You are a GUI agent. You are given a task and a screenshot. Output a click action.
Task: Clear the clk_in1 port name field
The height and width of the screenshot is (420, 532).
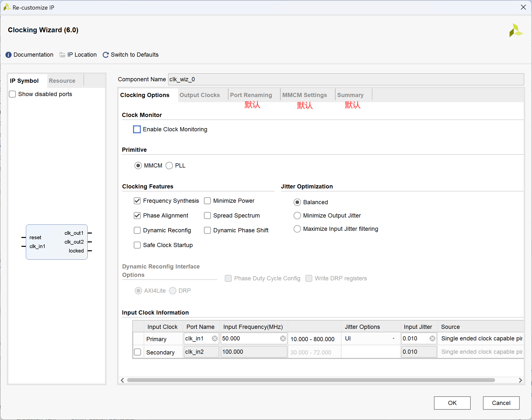(x=215, y=339)
